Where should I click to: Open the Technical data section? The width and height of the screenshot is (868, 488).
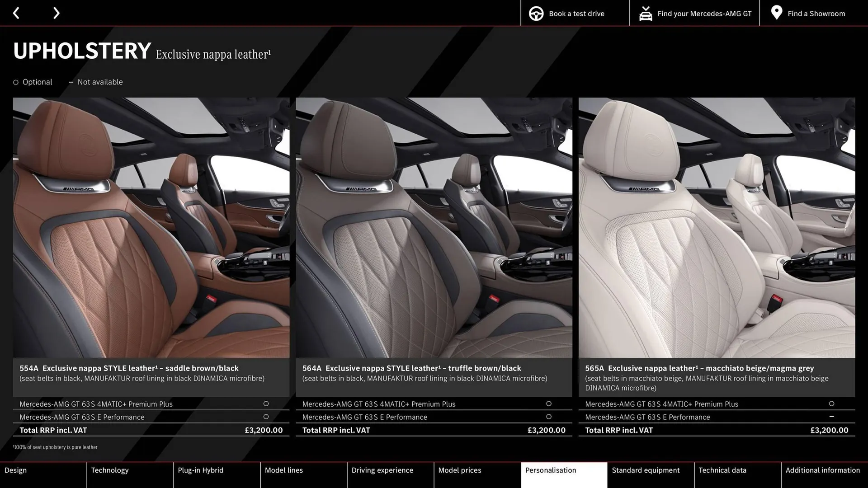click(722, 470)
